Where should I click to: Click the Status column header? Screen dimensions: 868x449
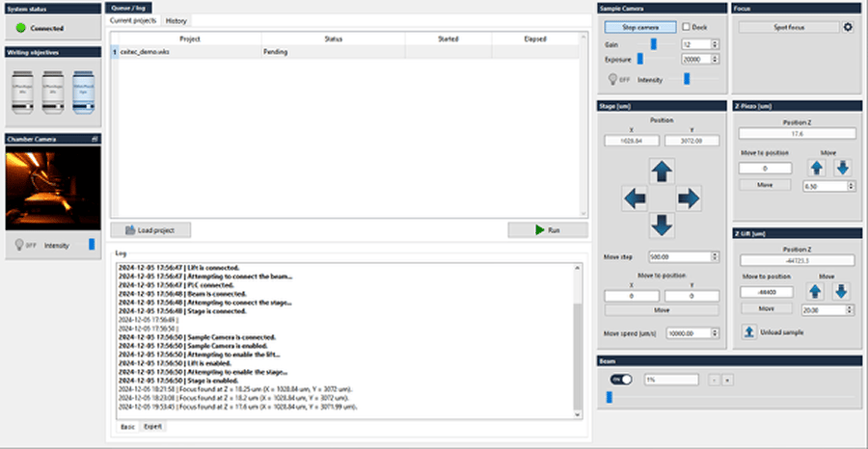click(x=334, y=39)
